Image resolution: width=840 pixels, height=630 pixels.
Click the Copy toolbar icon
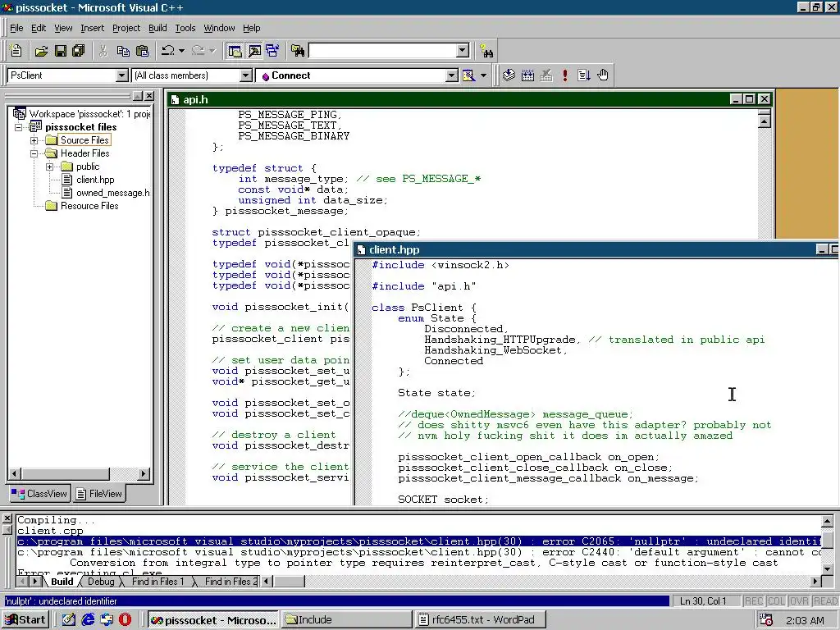123,51
